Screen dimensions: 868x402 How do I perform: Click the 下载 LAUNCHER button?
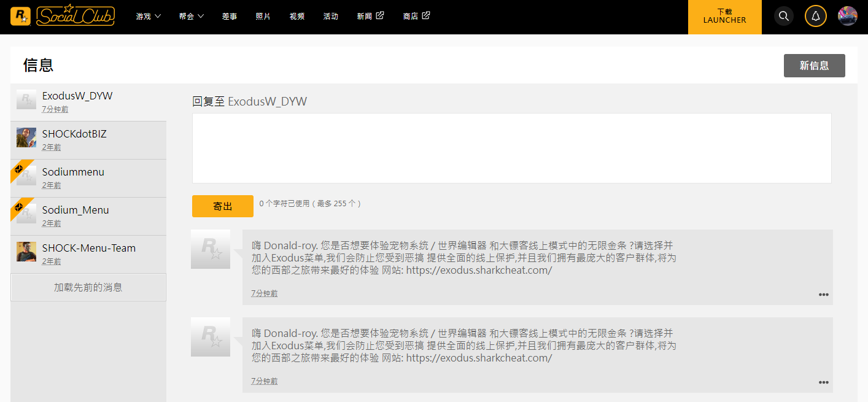pyautogui.click(x=725, y=17)
